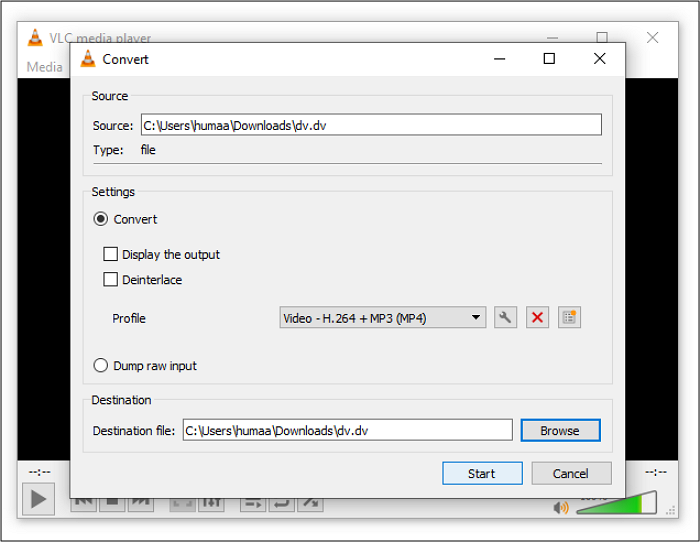Adjust the green volume slider
The image size is (700, 542).
point(615,504)
